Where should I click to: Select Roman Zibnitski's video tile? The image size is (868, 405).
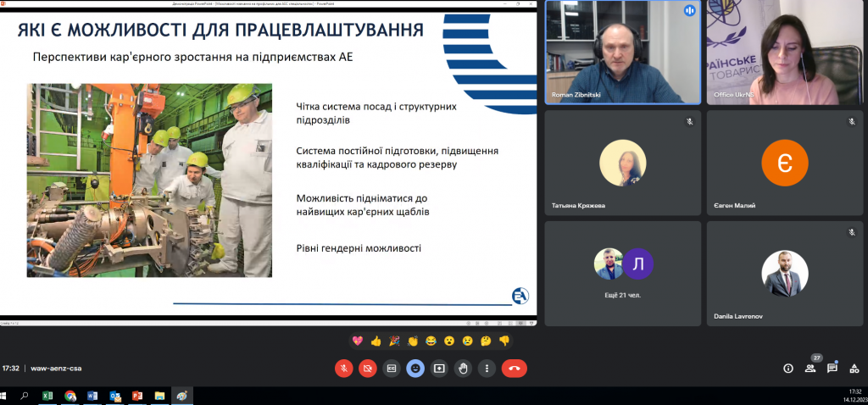click(x=622, y=53)
